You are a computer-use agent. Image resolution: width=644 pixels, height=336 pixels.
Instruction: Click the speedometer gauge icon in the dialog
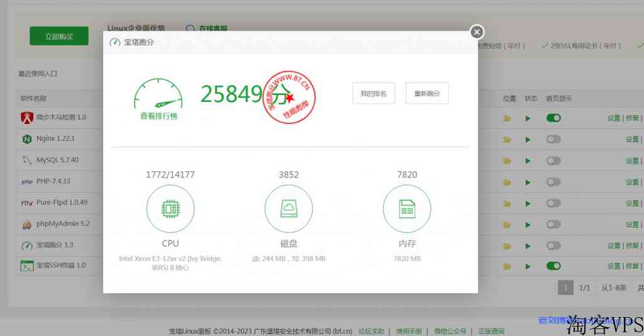pos(158,94)
